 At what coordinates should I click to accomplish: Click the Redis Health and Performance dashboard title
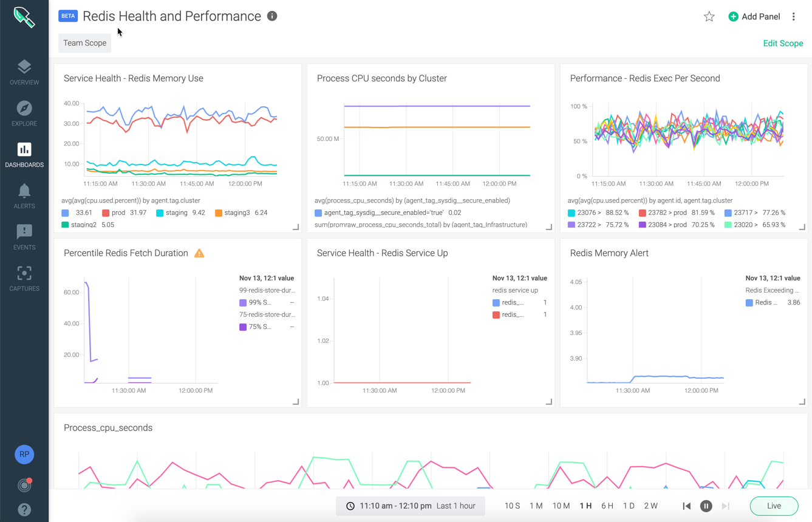[172, 16]
